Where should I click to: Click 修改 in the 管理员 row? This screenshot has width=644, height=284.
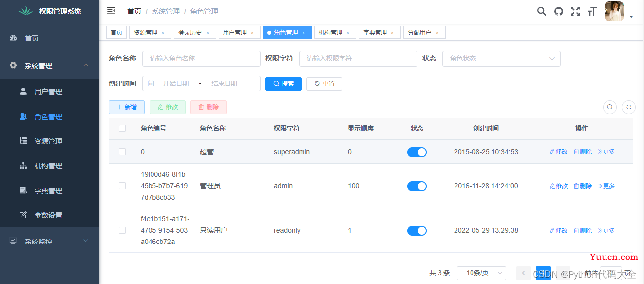tap(559, 186)
